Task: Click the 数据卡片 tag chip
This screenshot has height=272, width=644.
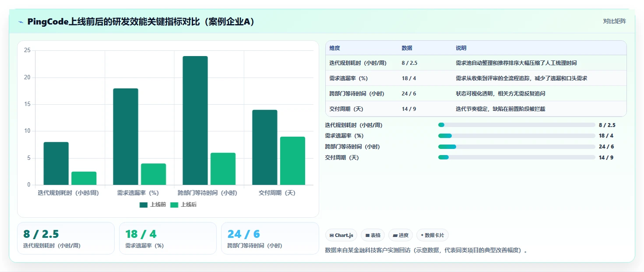Action: [x=432, y=235]
